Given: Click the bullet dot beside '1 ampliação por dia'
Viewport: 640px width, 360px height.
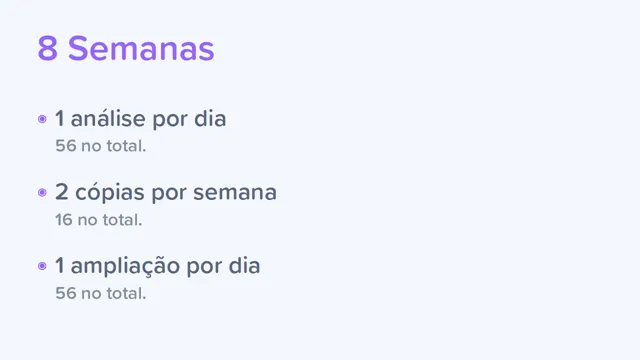Looking at the screenshot, I should (42, 266).
